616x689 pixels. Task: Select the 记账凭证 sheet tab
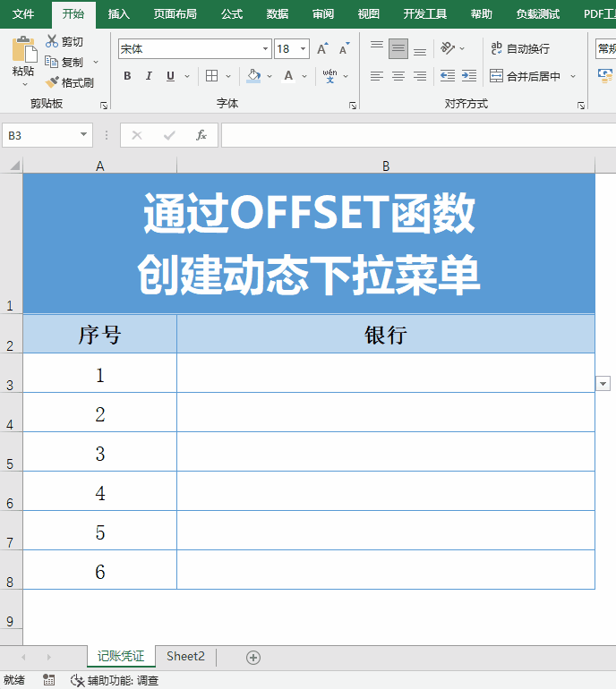click(x=121, y=657)
